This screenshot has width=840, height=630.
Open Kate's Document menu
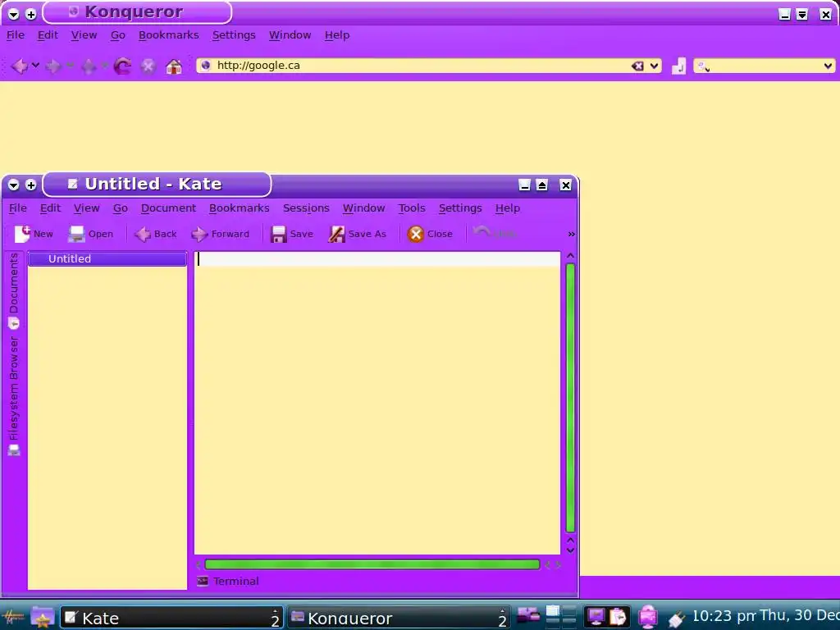(x=168, y=208)
